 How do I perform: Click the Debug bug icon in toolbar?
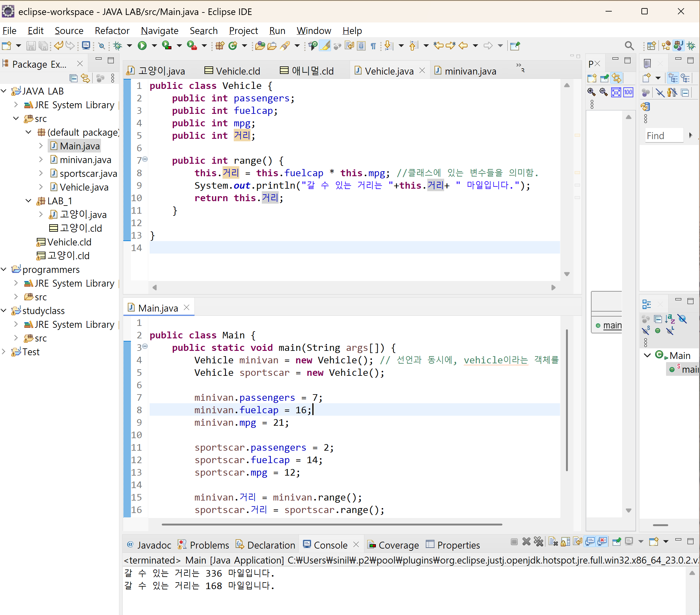[117, 46]
